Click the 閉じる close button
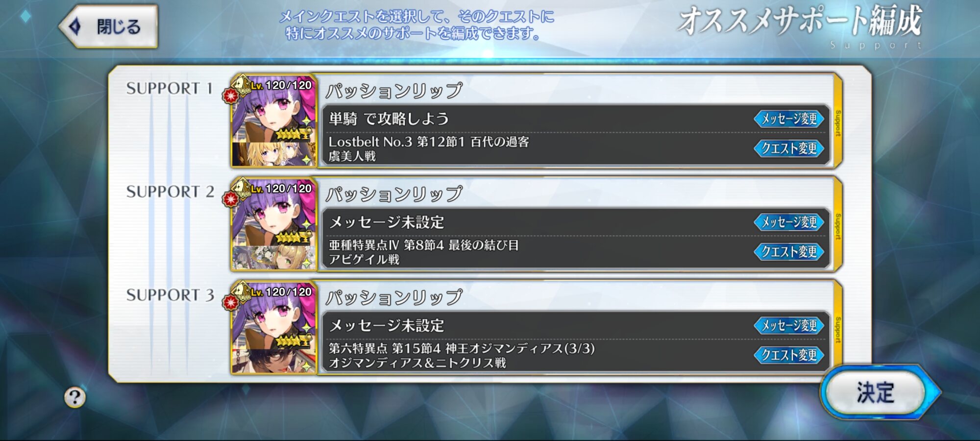Viewport: 980px width, 441px height. 108,26
